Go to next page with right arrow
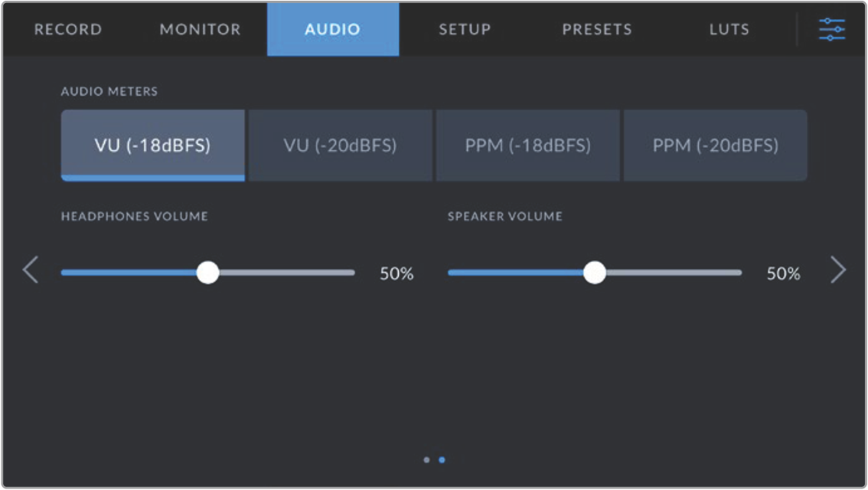Viewport: 868px width, 490px height. tap(838, 270)
